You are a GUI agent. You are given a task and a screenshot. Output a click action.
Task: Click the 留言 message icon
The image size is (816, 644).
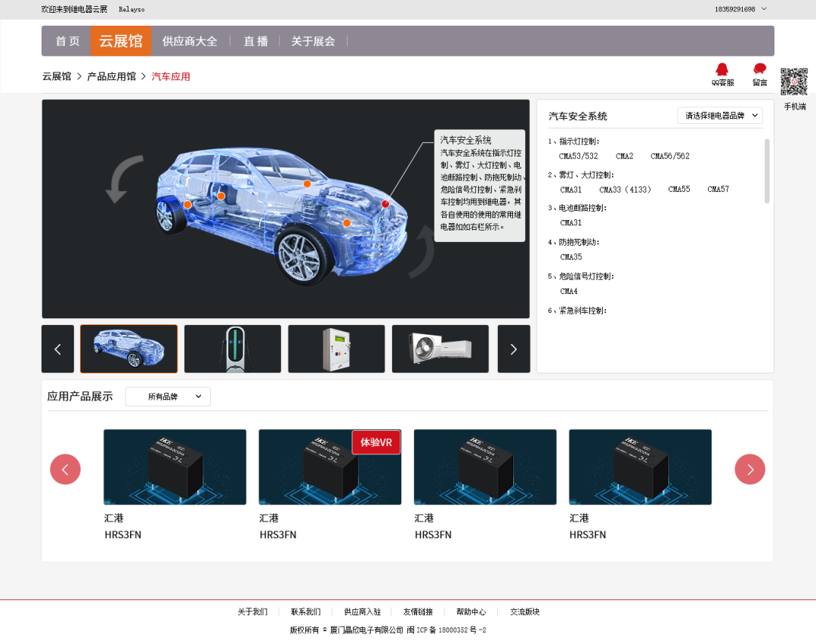point(759,70)
